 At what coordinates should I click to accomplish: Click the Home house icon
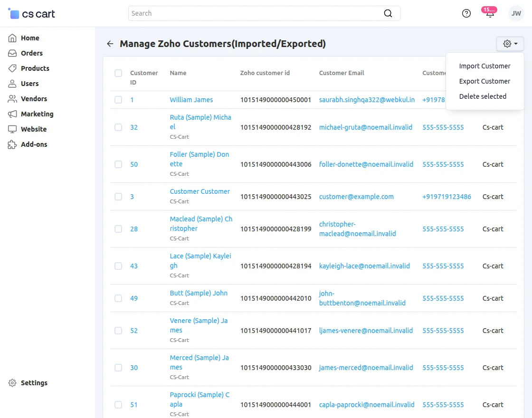(12, 38)
